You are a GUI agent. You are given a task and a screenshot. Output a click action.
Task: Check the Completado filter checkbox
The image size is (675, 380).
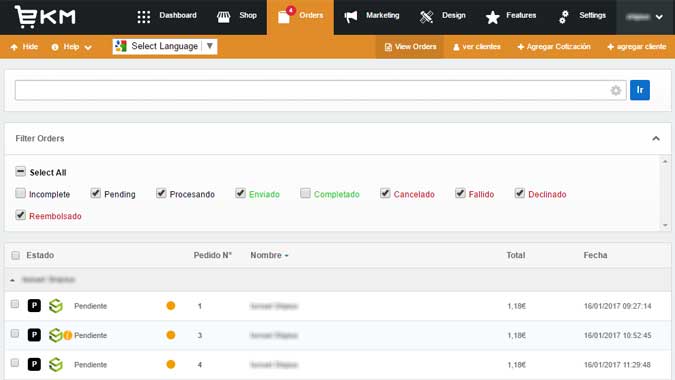305,193
